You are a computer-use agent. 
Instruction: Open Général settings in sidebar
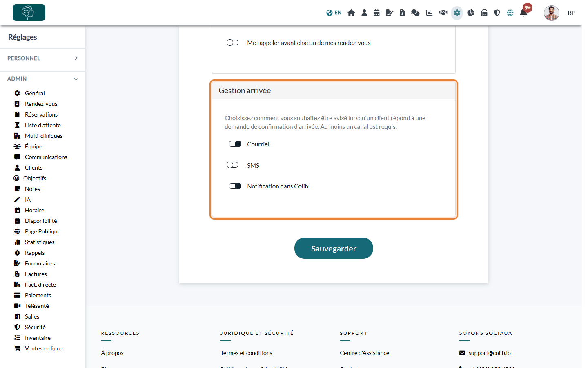tap(35, 93)
